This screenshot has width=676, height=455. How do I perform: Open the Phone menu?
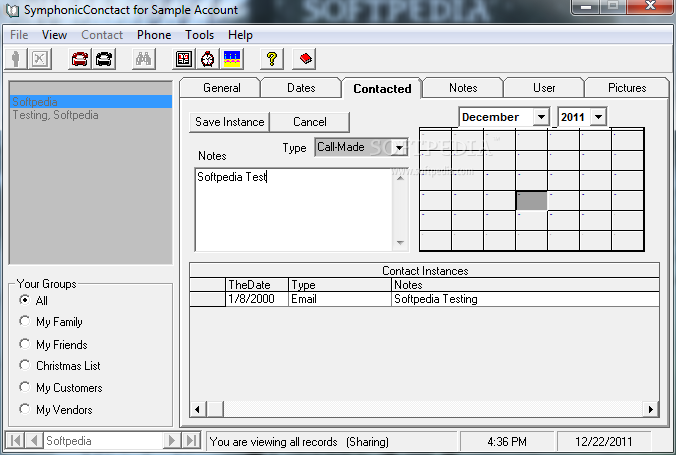[x=154, y=35]
